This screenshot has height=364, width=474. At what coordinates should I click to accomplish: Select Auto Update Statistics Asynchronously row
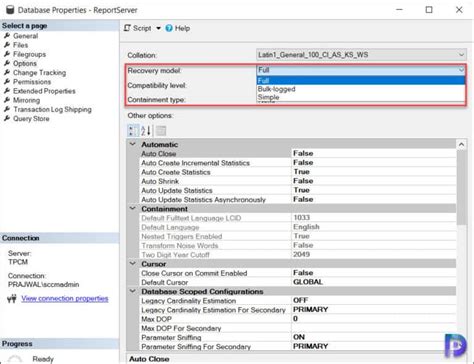[x=298, y=199]
